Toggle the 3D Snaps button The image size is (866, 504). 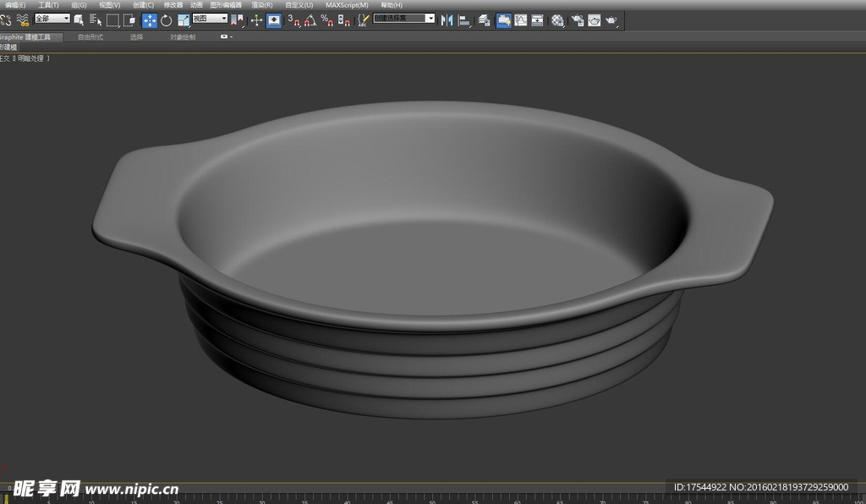293,20
